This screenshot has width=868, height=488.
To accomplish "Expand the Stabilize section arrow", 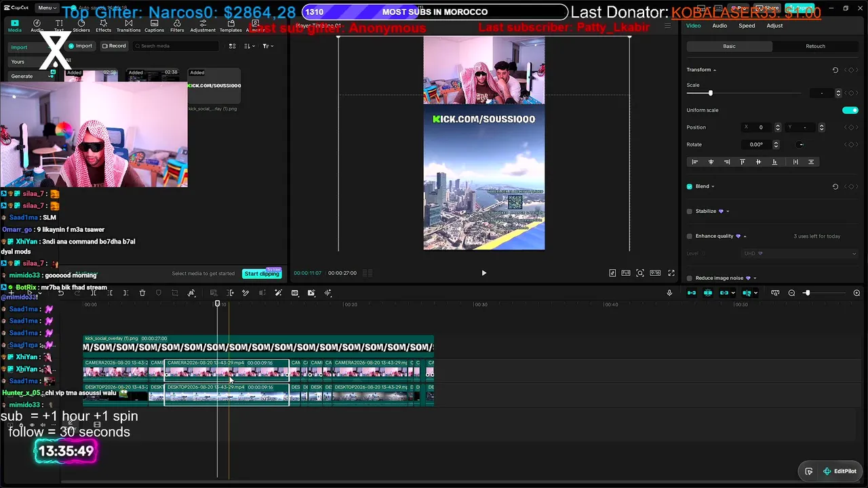I will click(728, 211).
